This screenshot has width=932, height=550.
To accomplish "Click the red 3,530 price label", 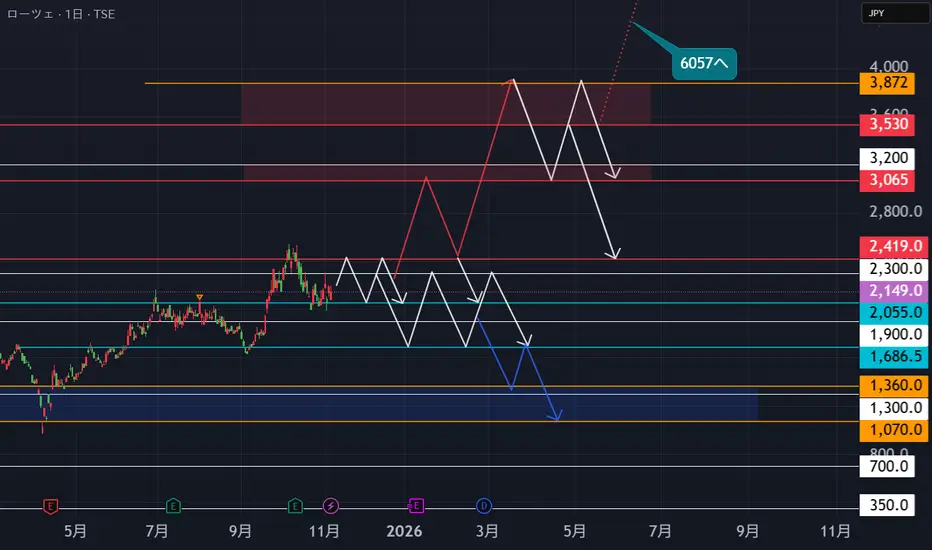I will coord(887,124).
